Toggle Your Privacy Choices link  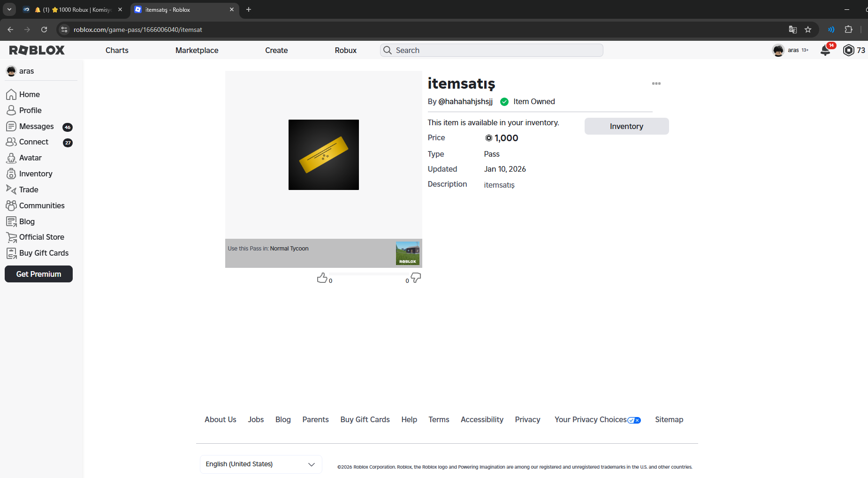(x=598, y=420)
